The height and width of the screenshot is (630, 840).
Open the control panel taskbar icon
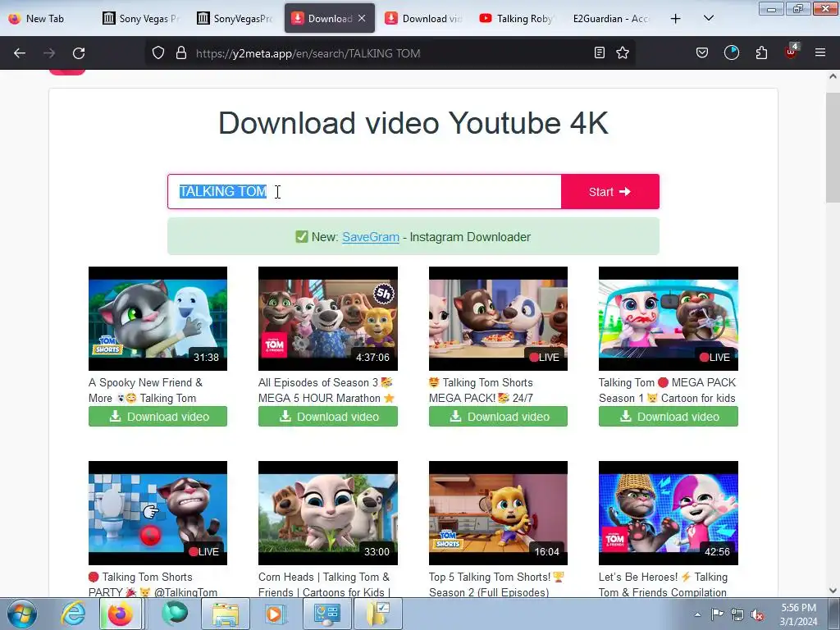pyautogui.click(x=326, y=614)
